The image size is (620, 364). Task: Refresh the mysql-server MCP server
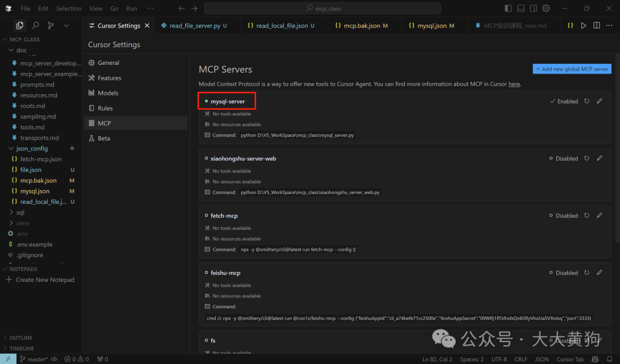[587, 101]
